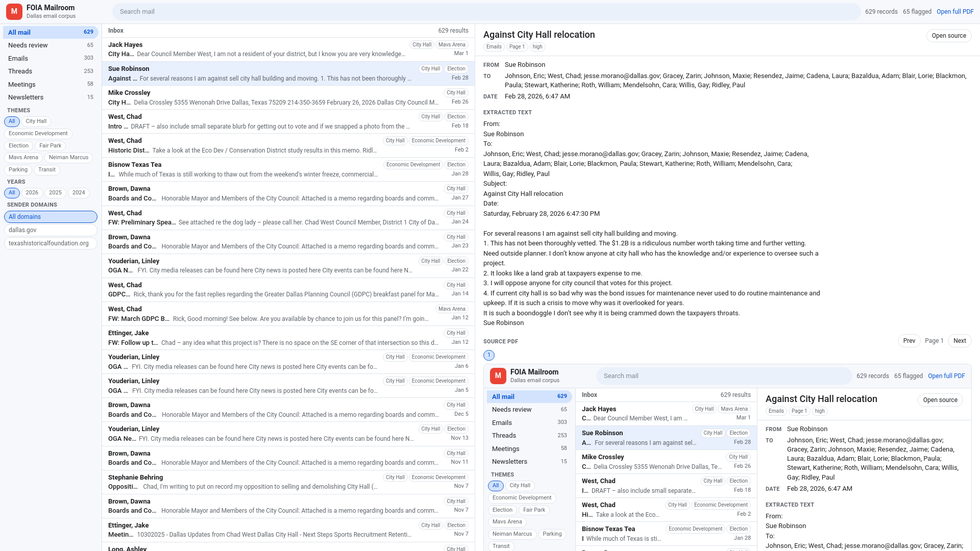Click Election tag on Sue Robinson row
Screen dimensions: 980x551
456,69
